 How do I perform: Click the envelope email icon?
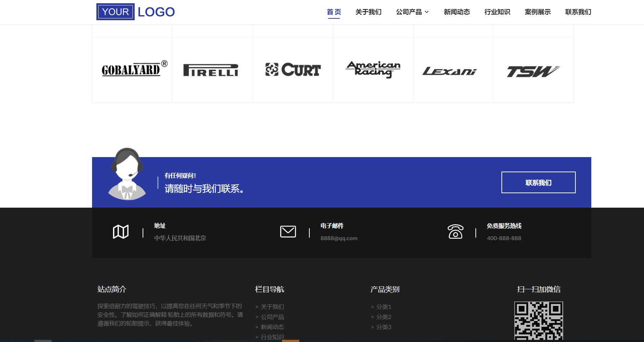pos(288,231)
